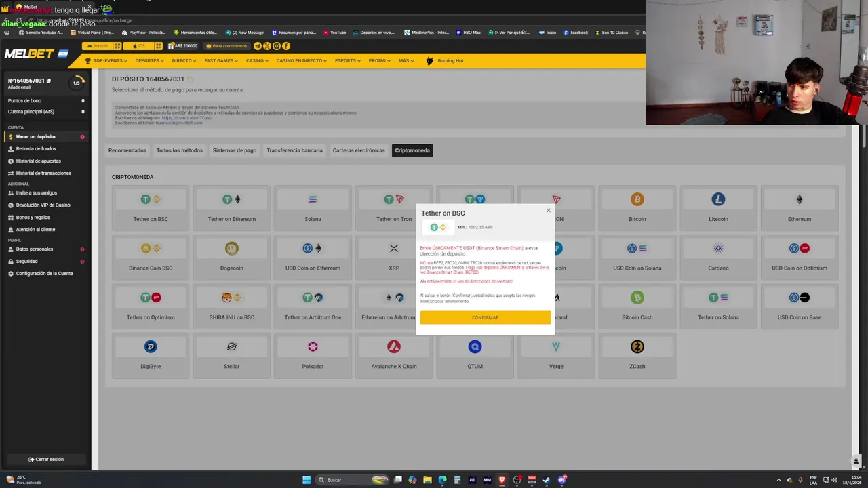Screen dimensions: 868x488
Task: Expand ESPORTS dropdown menu
Action: click(348, 61)
